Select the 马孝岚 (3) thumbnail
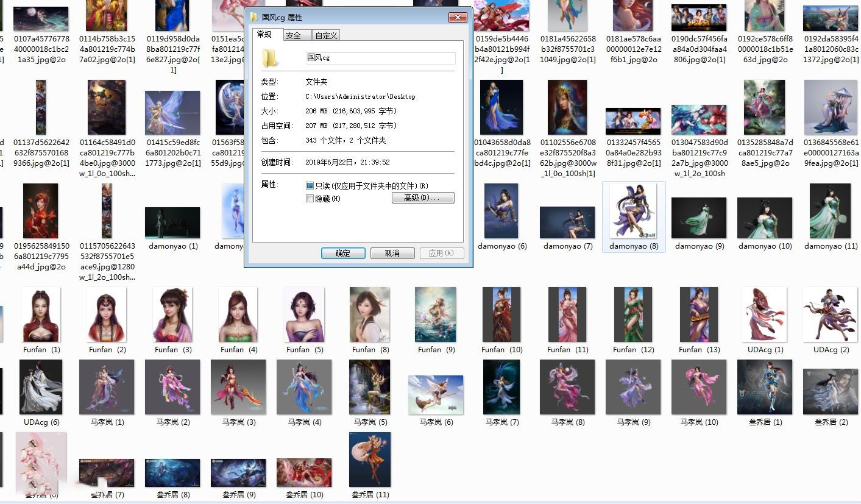Screen dimensions: 861x504 tap(238, 387)
